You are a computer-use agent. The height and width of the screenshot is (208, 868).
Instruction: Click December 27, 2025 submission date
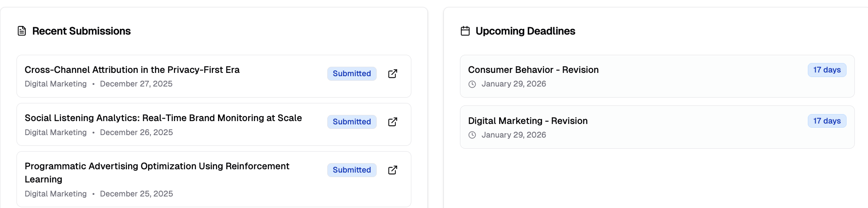coord(136,84)
